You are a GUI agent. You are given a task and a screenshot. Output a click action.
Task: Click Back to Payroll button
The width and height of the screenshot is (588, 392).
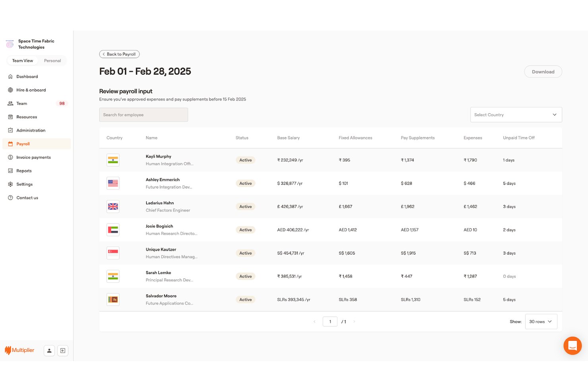(x=119, y=54)
